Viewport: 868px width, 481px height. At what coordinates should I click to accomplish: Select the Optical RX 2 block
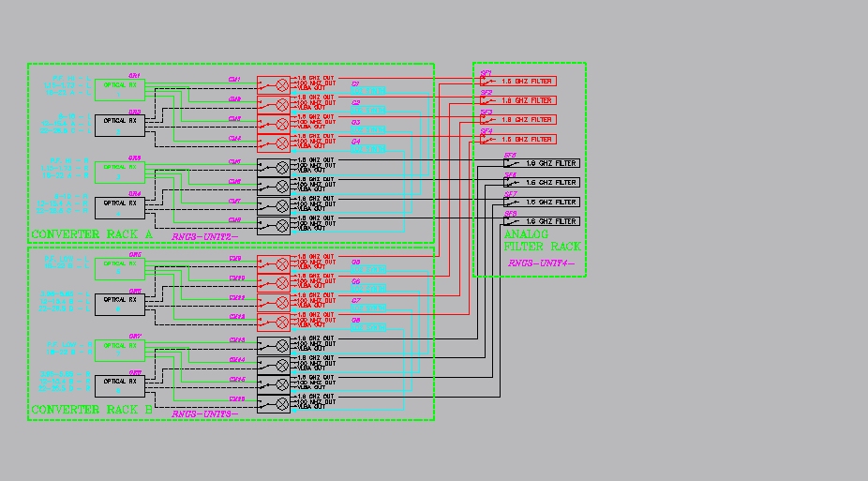[x=120, y=126]
